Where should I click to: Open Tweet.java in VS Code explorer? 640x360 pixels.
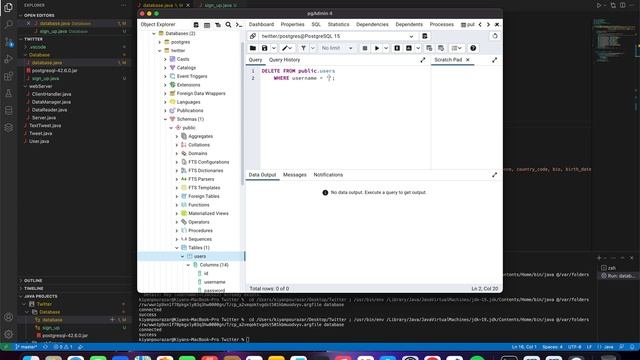pos(40,133)
